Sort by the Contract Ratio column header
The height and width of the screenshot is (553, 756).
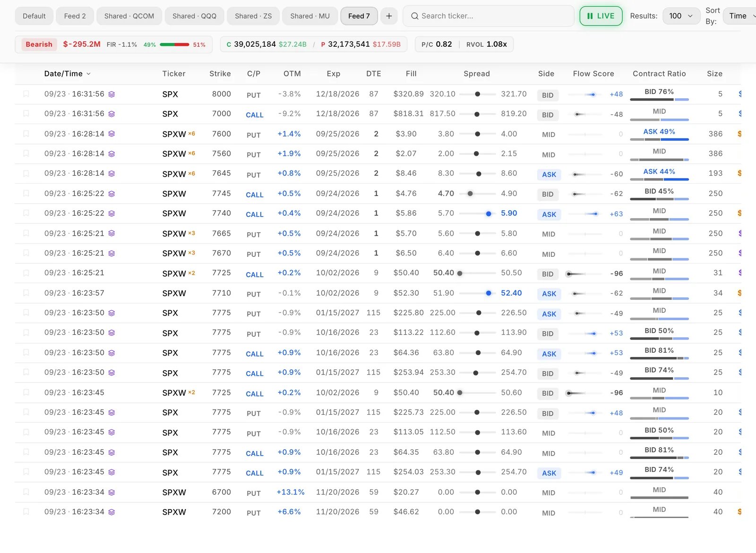(x=659, y=74)
